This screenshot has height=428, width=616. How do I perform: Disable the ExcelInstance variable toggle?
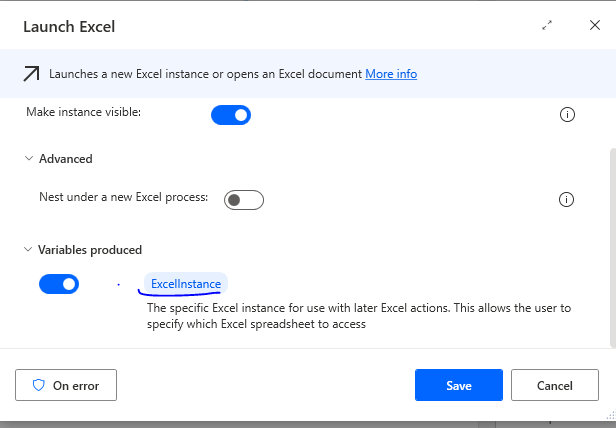coord(59,285)
